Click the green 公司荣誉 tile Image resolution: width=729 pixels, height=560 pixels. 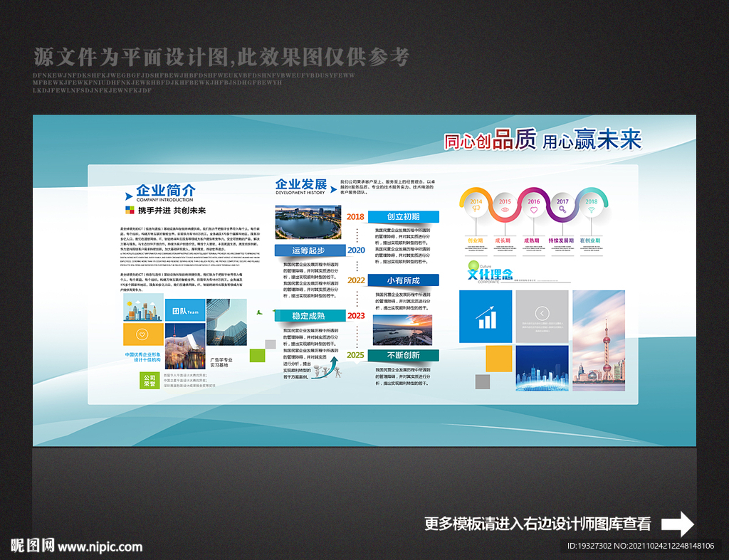pyautogui.click(x=150, y=381)
